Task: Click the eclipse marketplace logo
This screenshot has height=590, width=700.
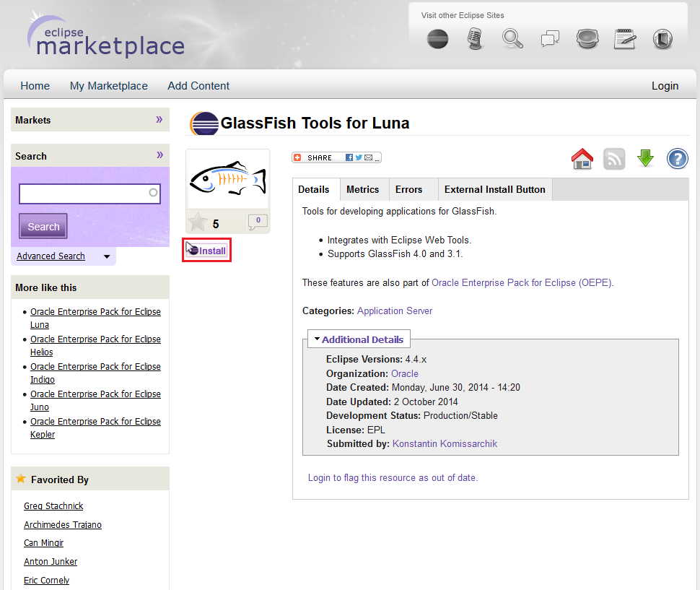Action: coord(106,35)
